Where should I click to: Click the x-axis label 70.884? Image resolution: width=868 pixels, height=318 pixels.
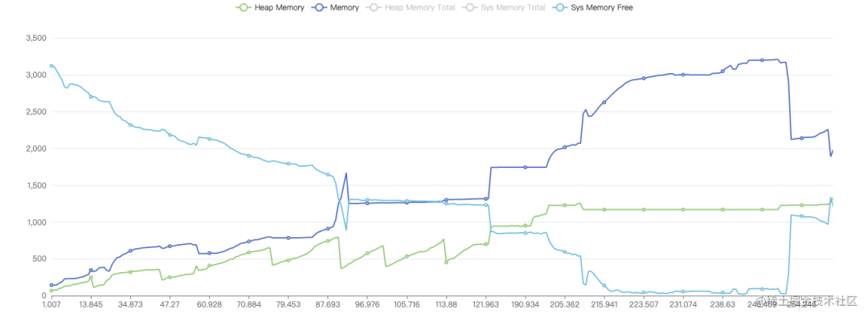pos(248,304)
